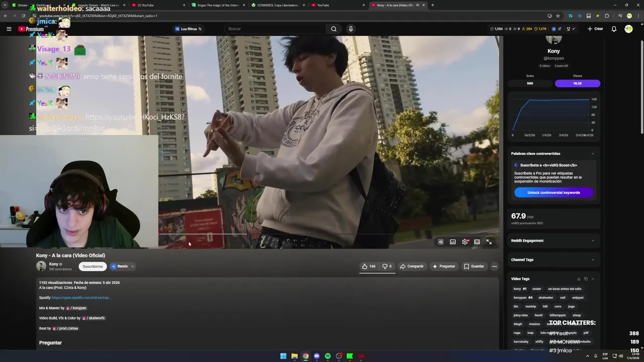
Task: Collapse Palabras clave controvertidas section
Action: point(593,153)
